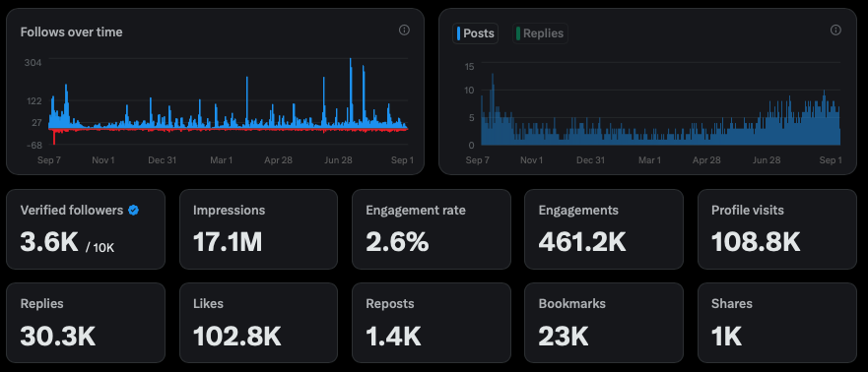Image resolution: width=868 pixels, height=372 pixels.
Task: Select the Profile visits 108.8K card
Action: (777, 229)
